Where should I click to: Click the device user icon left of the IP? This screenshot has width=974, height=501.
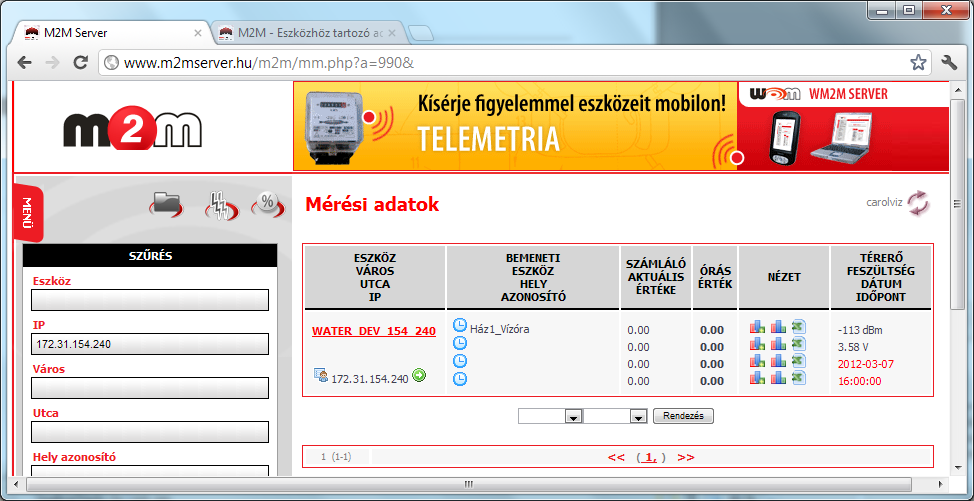point(321,376)
